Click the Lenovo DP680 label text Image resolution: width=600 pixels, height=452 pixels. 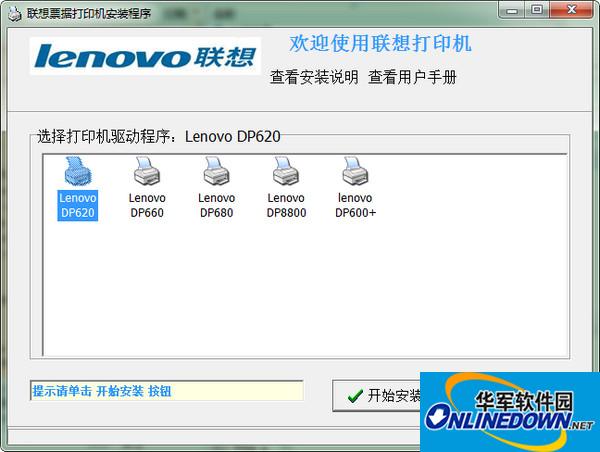tap(217, 206)
